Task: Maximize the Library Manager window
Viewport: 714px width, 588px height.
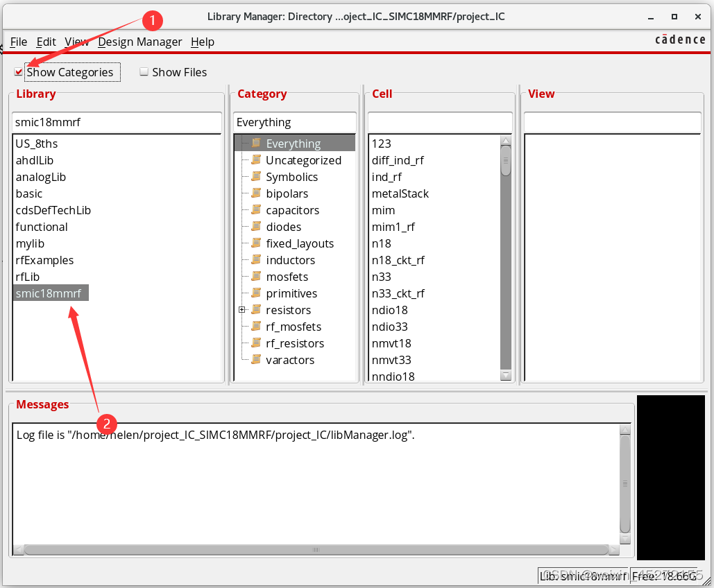Action: tap(674, 16)
